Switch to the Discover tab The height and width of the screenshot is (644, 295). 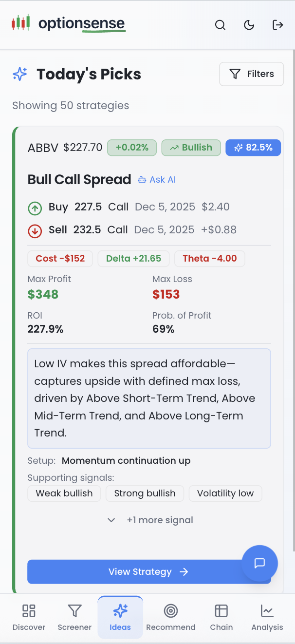tap(29, 617)
